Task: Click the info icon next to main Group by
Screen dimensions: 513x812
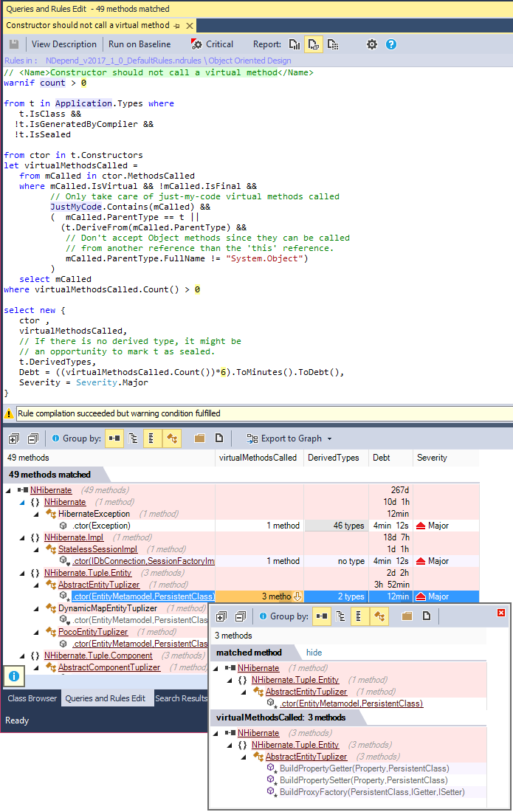Action: pyautogui.click(x=56, y=438)
